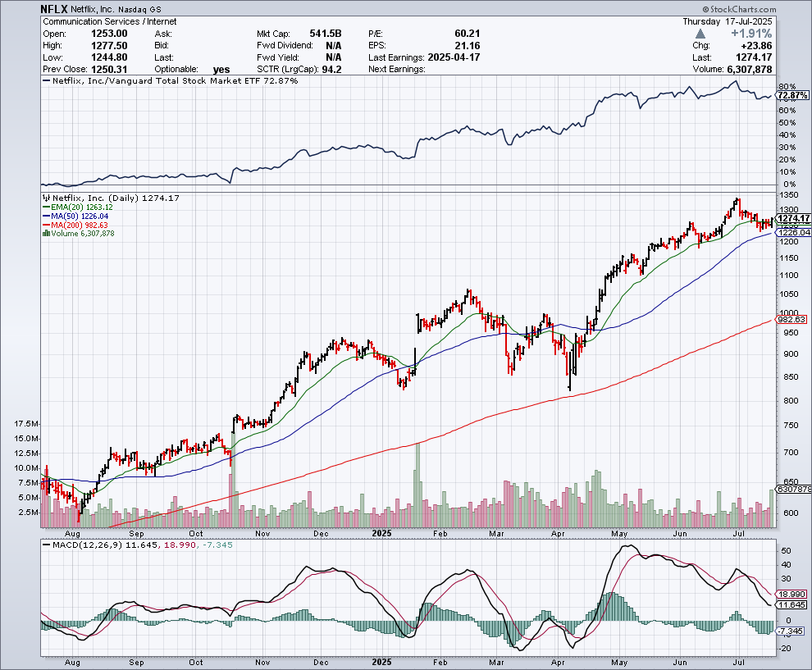Click the Communication Services / Internet sector label
Viewport: 812px width, 670px height.
[x=110, y=22]
